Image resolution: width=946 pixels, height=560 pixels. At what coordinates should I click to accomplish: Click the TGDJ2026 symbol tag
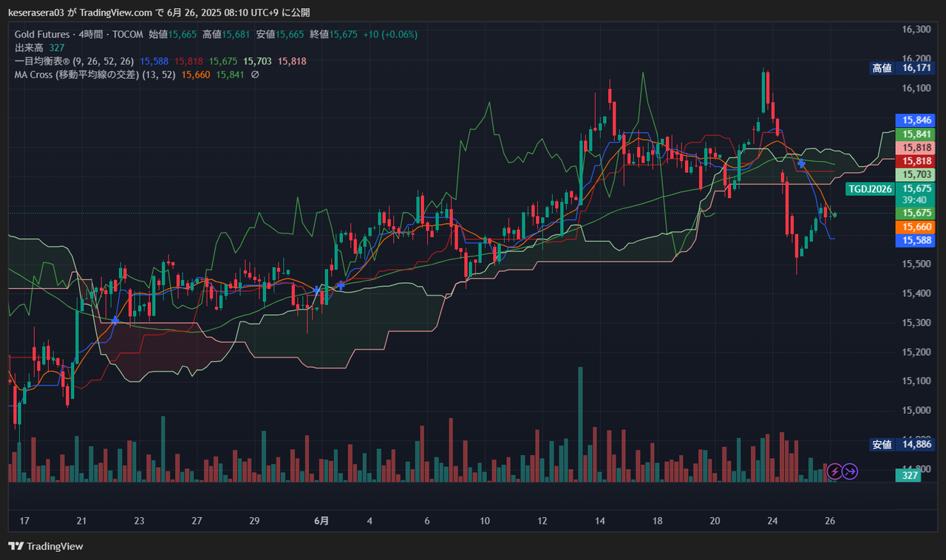pyautogui.click(x=870, y=189)
